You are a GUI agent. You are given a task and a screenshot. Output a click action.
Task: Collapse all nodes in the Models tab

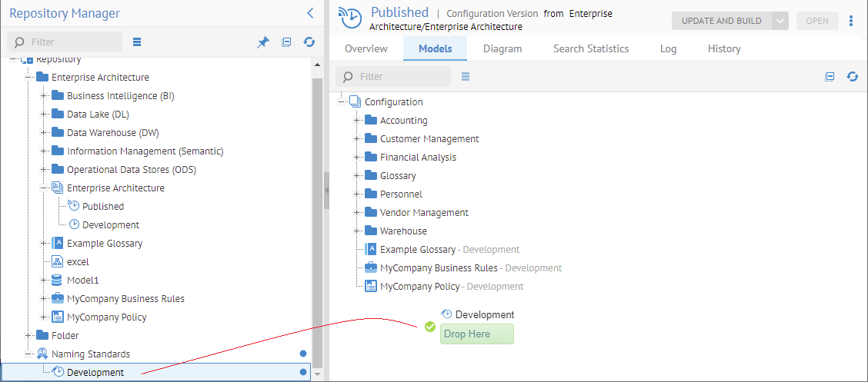tap(830, 77)
